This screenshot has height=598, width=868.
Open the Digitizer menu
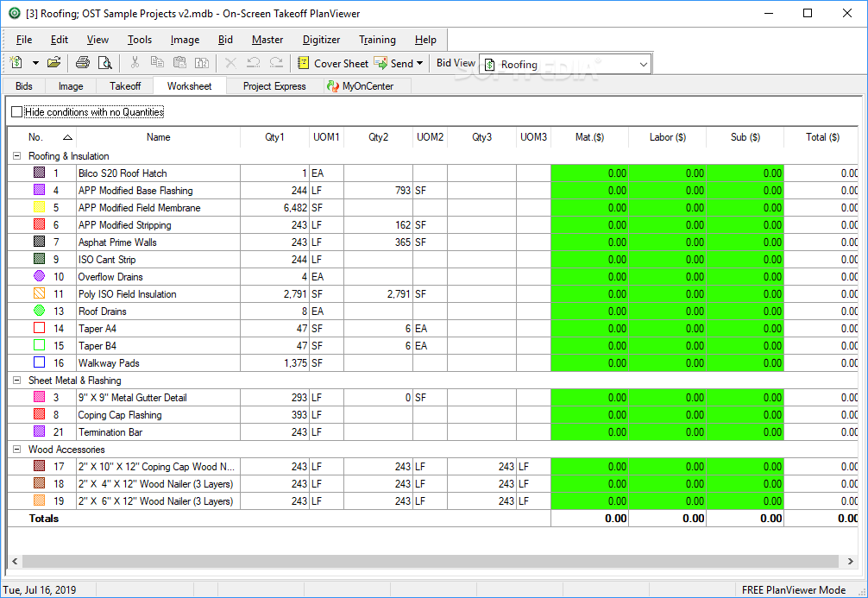321,40
